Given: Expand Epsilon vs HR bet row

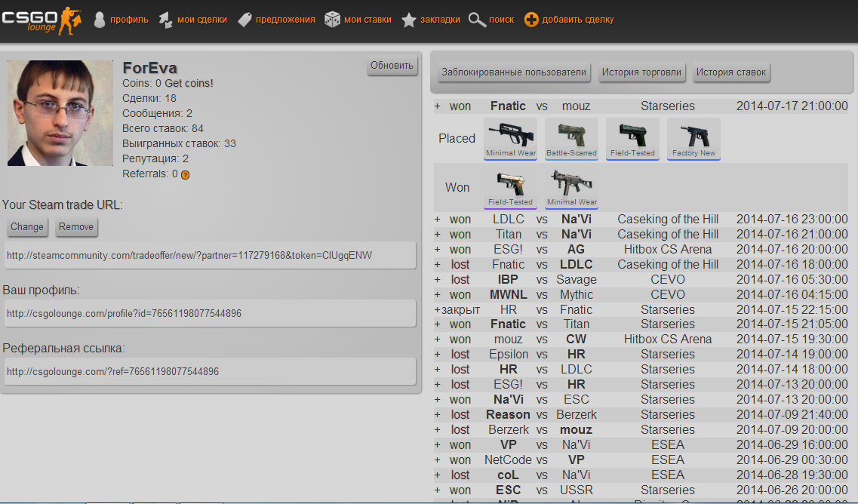Looking at the screenshot, I should tap(437, 355).
